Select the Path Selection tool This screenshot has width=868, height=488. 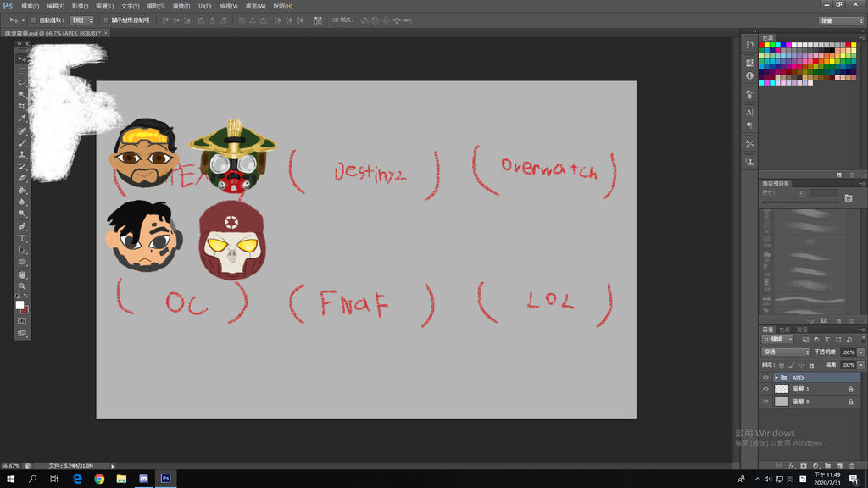pos(21,250)
